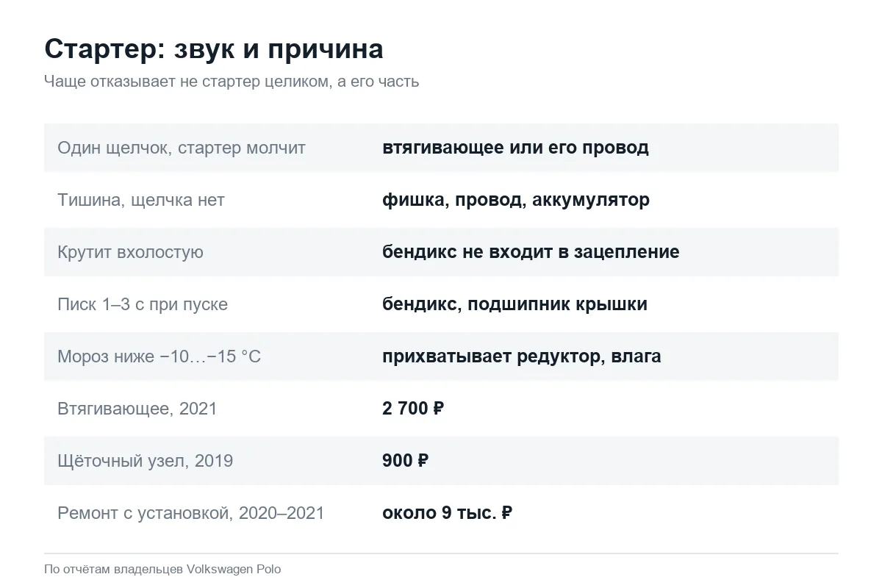882x588 pixels.
Task: Click the label "Крутит вхолостую"
Action: [x=130, y=252]
